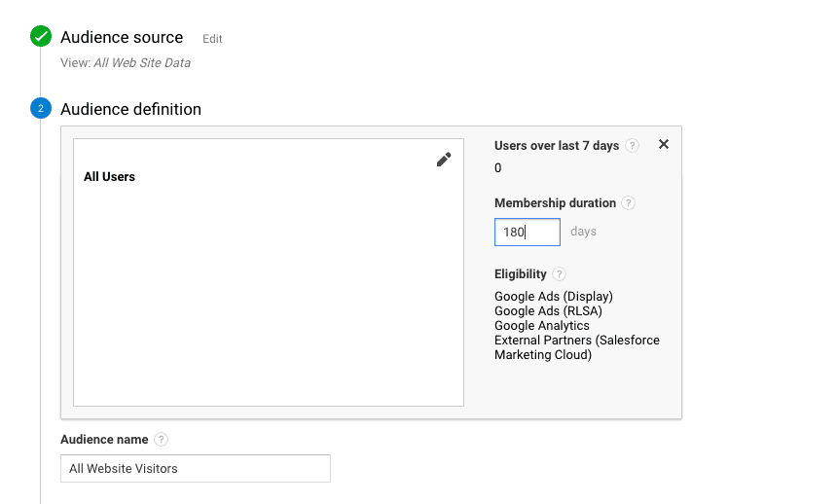Click the green checkmark Audience source icon
The image size is (837, 504).
click(x=41, y=37)
